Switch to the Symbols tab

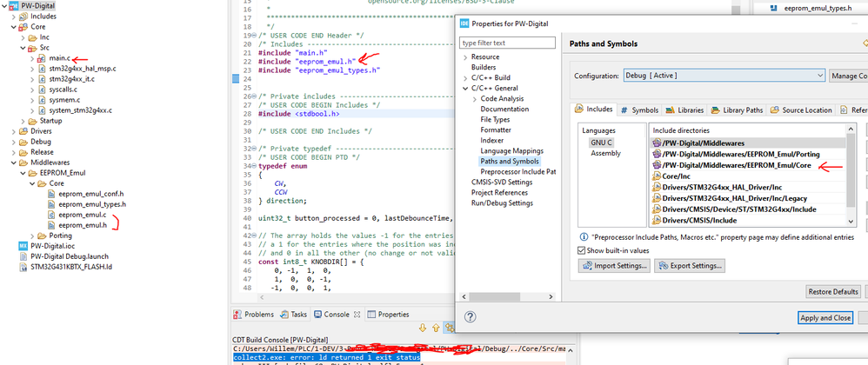[640, 110]
